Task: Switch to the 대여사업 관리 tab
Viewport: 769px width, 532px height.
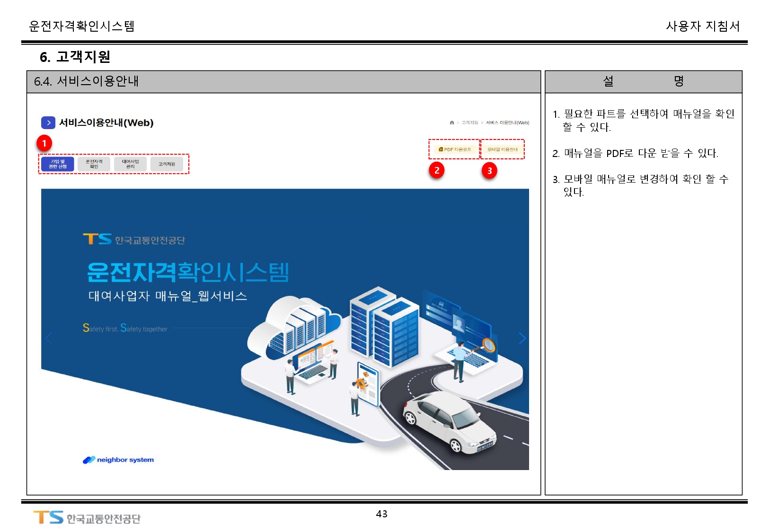Action: pyautogui.click(x=130, y=164)
